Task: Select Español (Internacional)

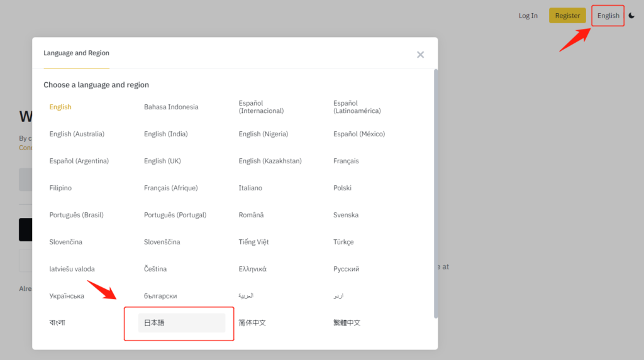Action: pos(261,107)
